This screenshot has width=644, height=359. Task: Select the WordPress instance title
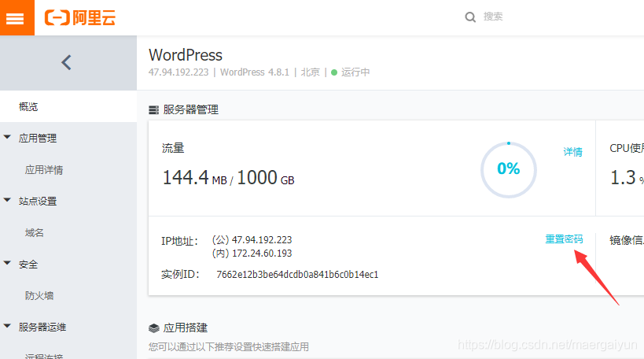(x=186, y=55)
